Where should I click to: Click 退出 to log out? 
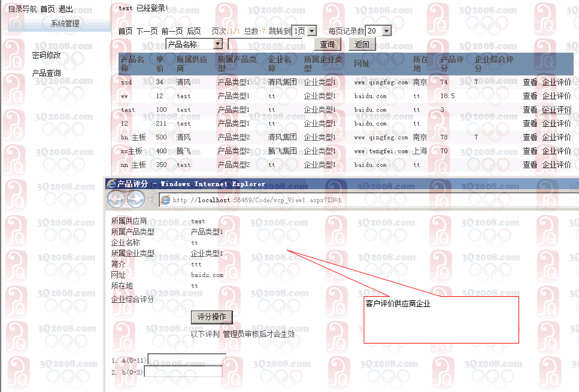[65, 9]
